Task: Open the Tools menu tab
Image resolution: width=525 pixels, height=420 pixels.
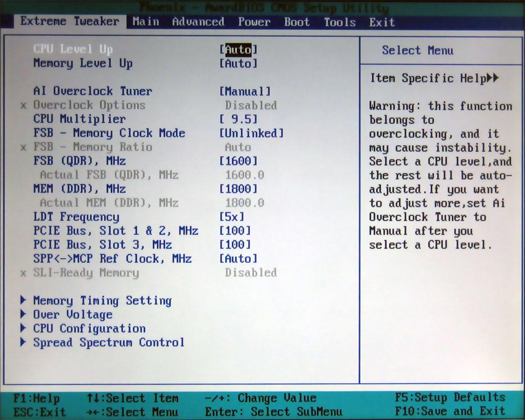Action: [x=339, y=22]
